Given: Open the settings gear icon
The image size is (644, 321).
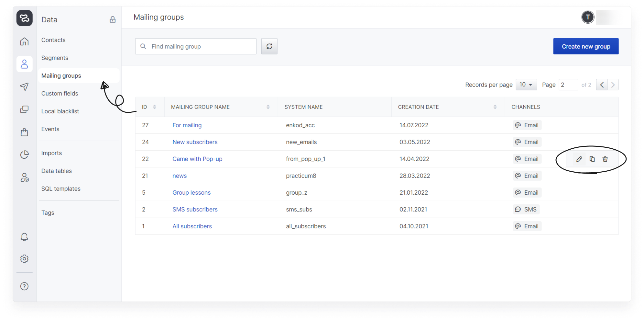Looking at the screenshot, I should (x=24, y=258).
